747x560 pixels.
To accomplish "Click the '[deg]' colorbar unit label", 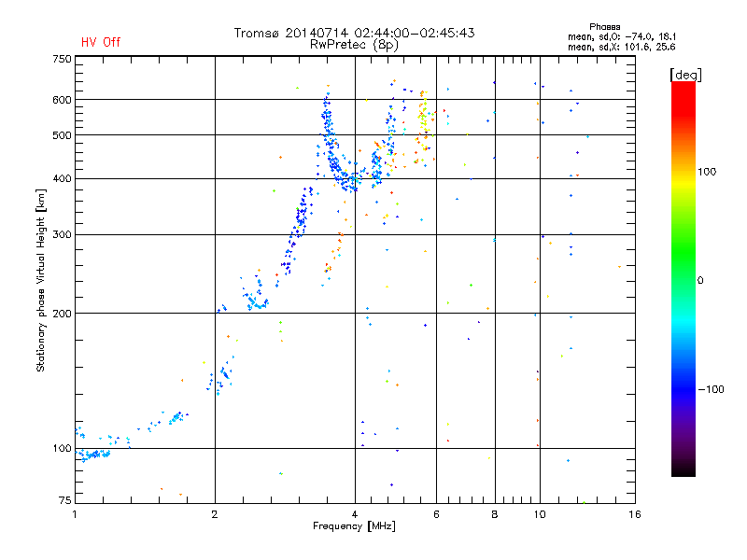I will tap(685, 75).
